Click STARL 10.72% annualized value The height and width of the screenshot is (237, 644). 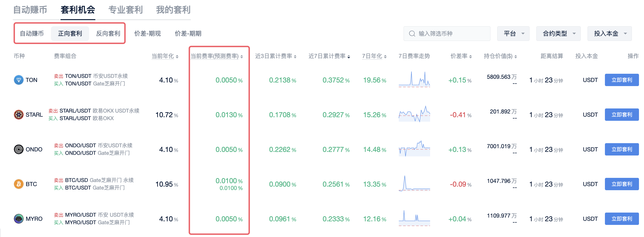coord(167,115)
